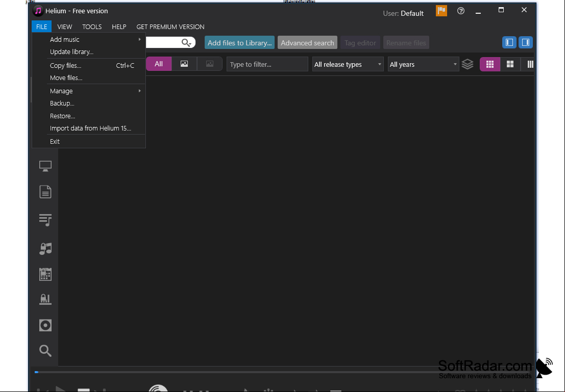565x392 pixels.
Task: Click Add files to Library... button
Action: (239, 43)
